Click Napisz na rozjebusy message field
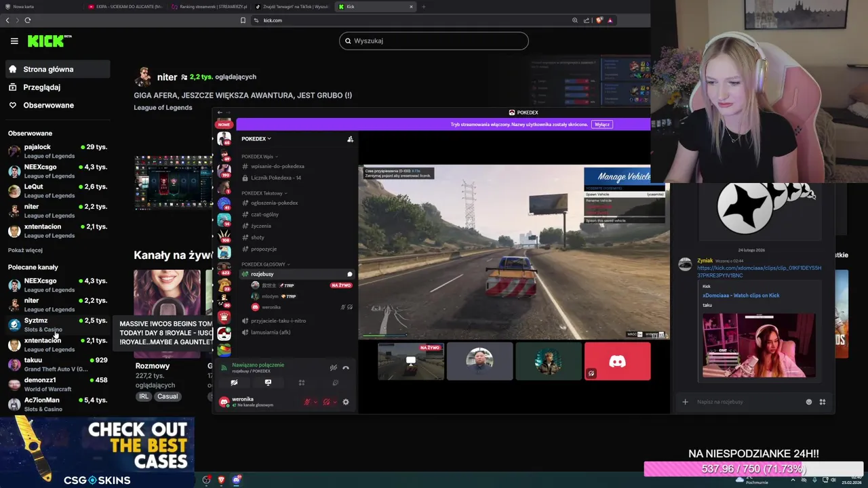The height and width of the screenshot is (488, 868). [x=746, y=402]
